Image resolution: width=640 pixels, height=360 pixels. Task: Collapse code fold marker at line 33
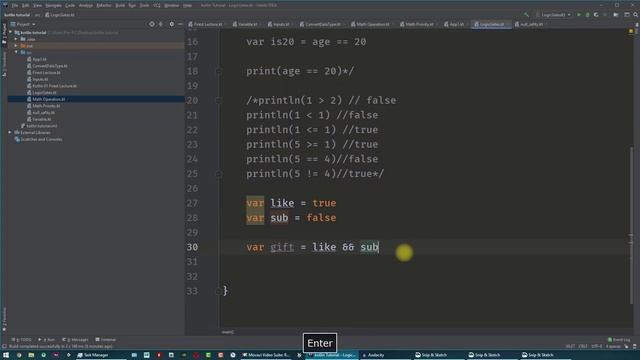tap(218, 291)
